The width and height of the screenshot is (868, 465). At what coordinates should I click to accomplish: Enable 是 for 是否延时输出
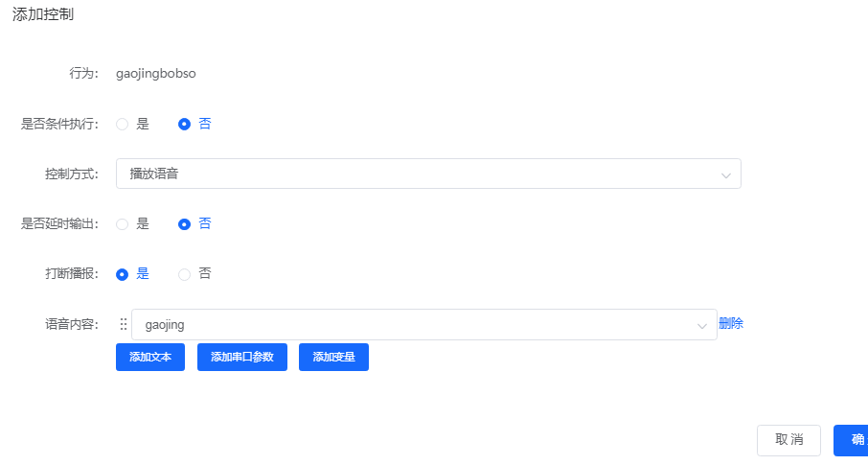[123, 224]
